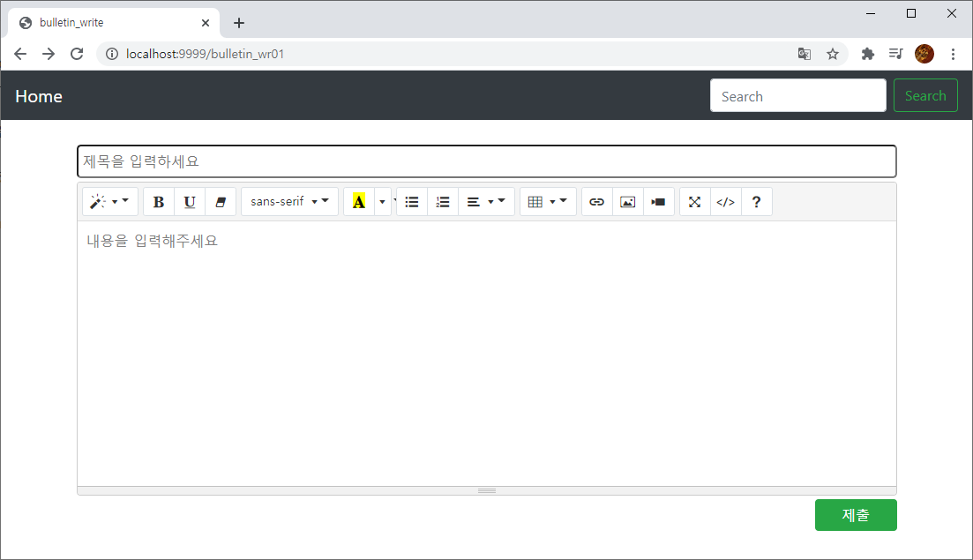Viewport: 973px width, 560px height.
Task: Open the Chrome profile avatar
Action: [x=924, y=54]
